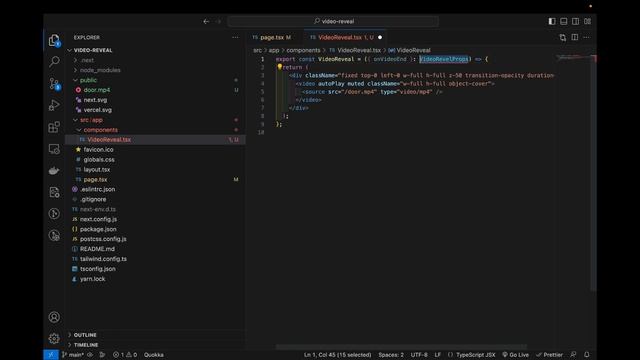Screen dimensions: 640x360
Task: Click Quokka in the status bar
Action: [154, 355]
